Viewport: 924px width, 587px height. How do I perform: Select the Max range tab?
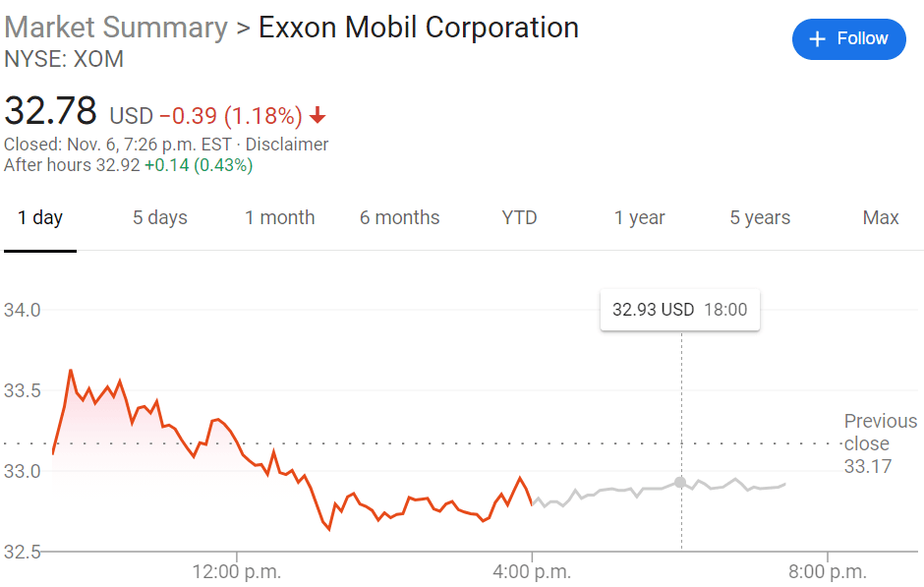881,218
